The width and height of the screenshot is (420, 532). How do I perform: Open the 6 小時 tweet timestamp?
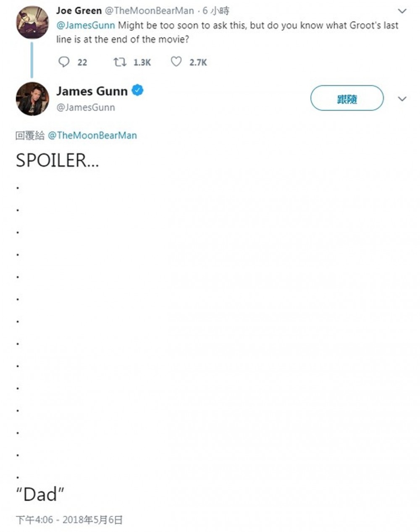point(216,10)
